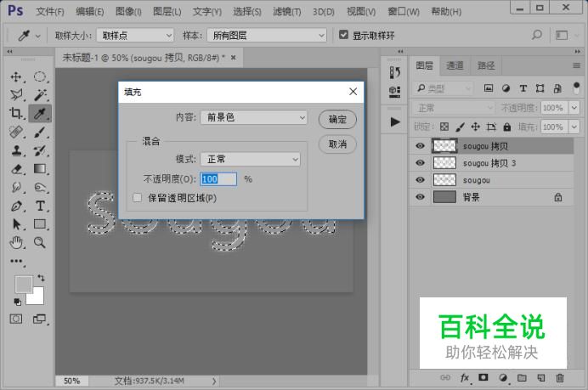Open the 取样大小 dropdown
Screen dimensions: 588x390
click(135, 36)
